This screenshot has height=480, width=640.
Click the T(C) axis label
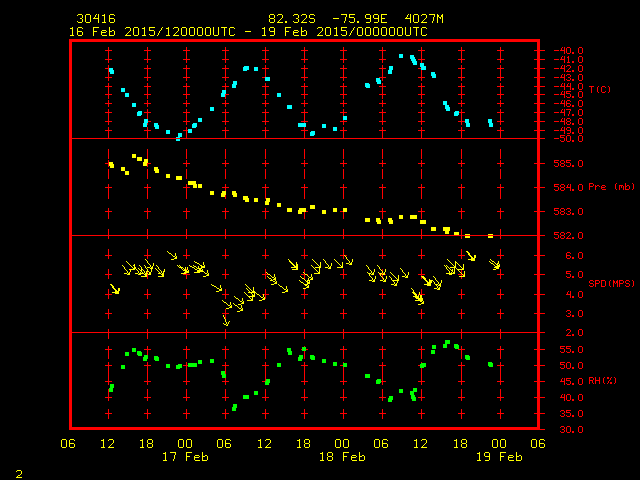pos(600,89)
